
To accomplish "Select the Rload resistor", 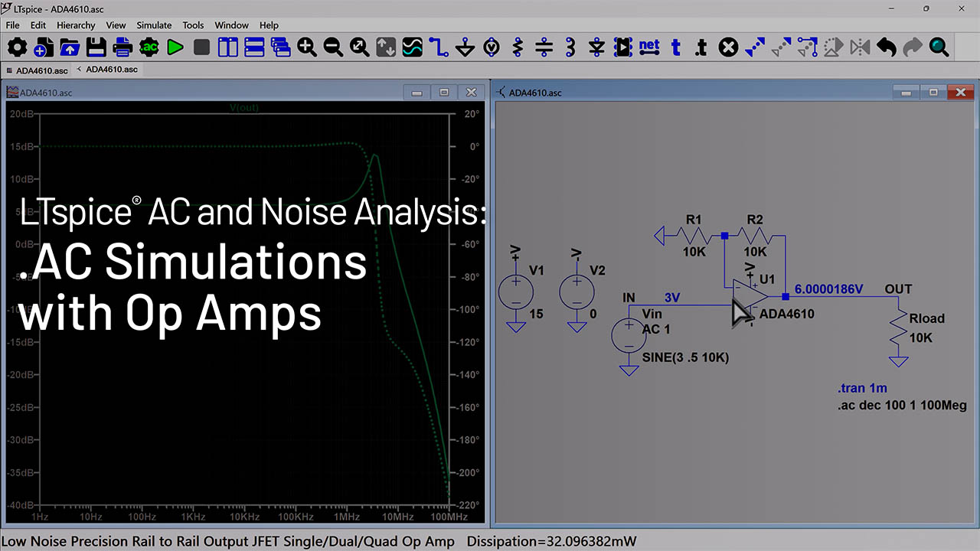I will click(897, 328).
